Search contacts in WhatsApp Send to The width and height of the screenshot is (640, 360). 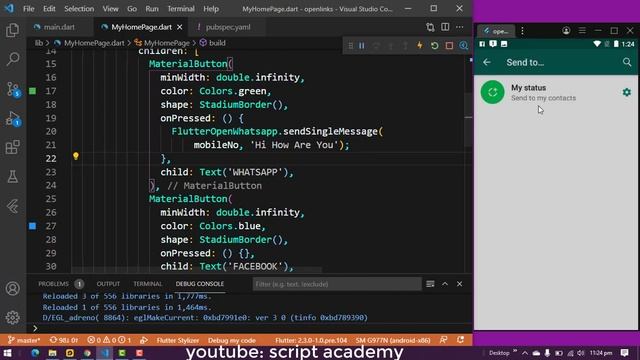pyautogui.click(x=627, y=62)
